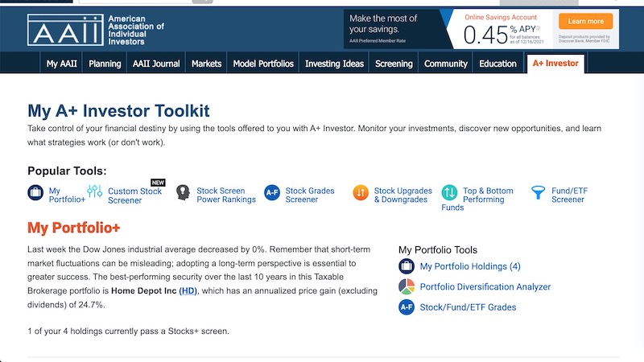The height and width of the screenshot is (362, 644).
Task: Click the 'My Portfolio Tools' heading
Action: [438, 250]
